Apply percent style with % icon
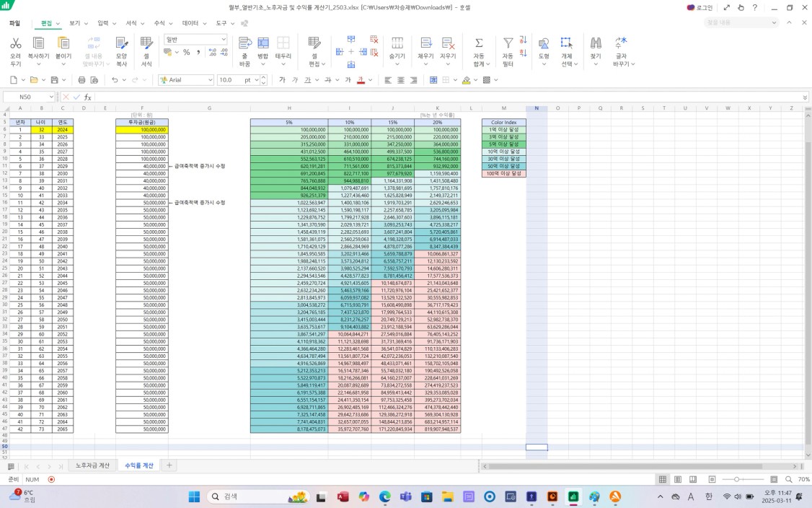The width and height of the screenshot is (812, 508). point(187,53)
